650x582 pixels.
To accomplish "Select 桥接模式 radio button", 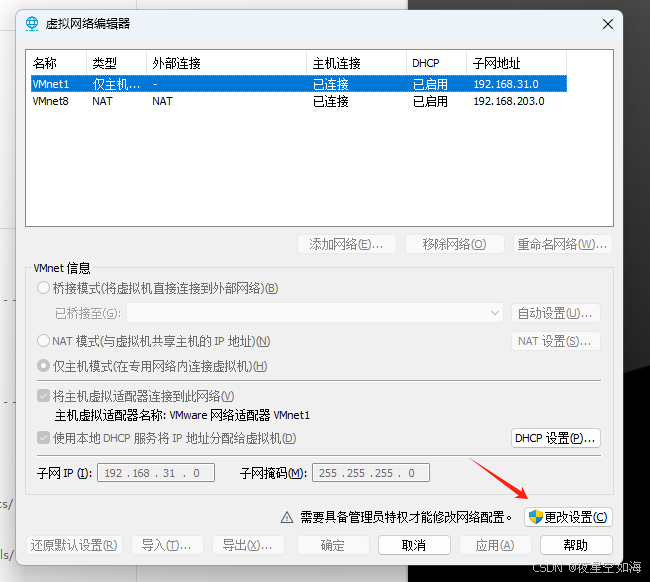I will click(x=43, y=288).
